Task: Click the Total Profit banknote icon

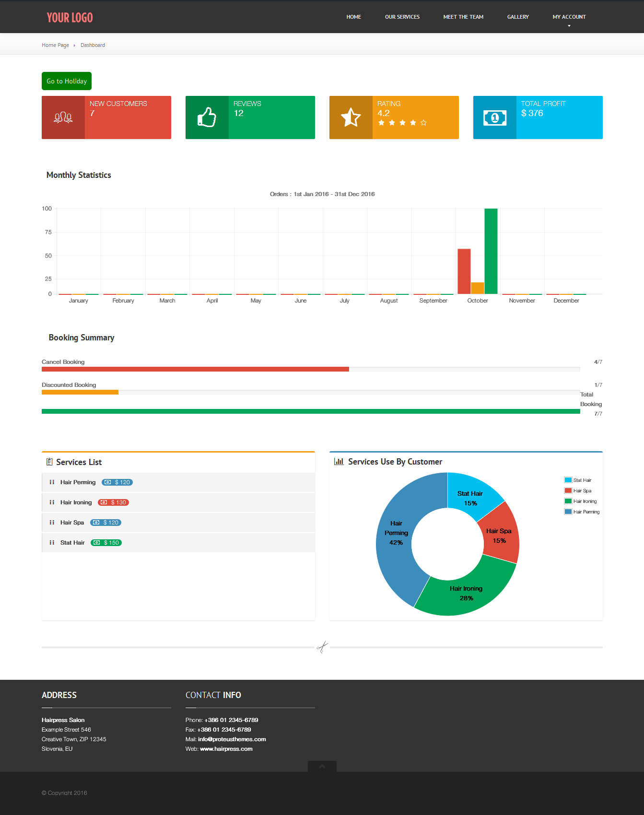Action: click(495, 117)
